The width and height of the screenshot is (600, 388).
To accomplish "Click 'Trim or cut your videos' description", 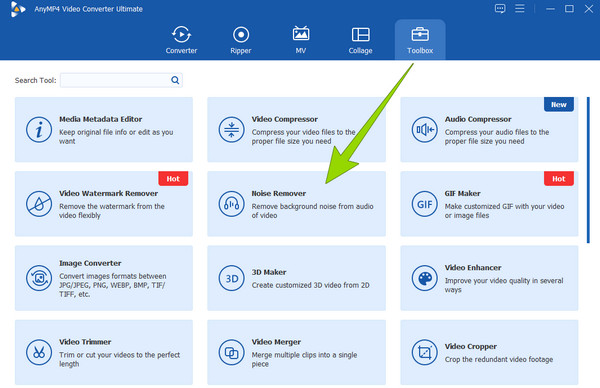I will click(119, 360).
